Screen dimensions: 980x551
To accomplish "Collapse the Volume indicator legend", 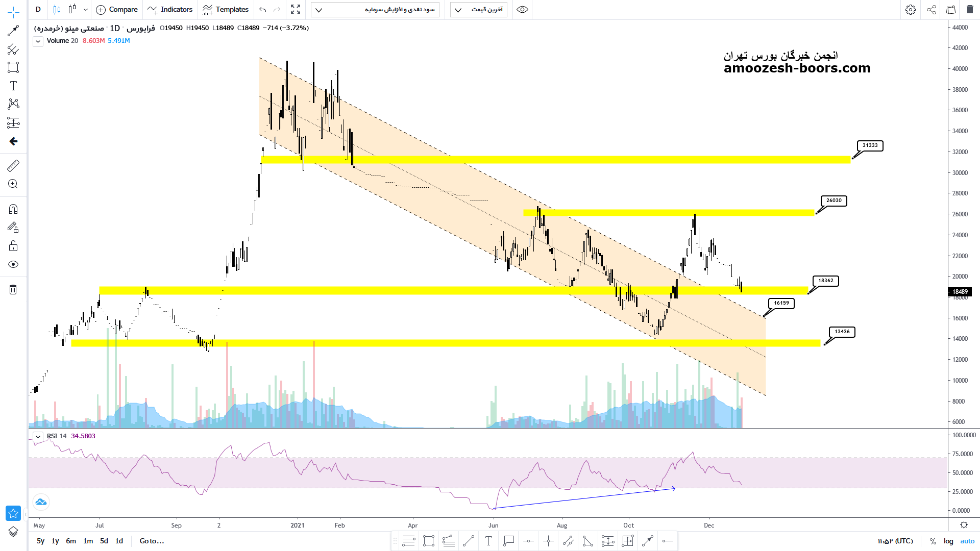I will tap(38, 41).
